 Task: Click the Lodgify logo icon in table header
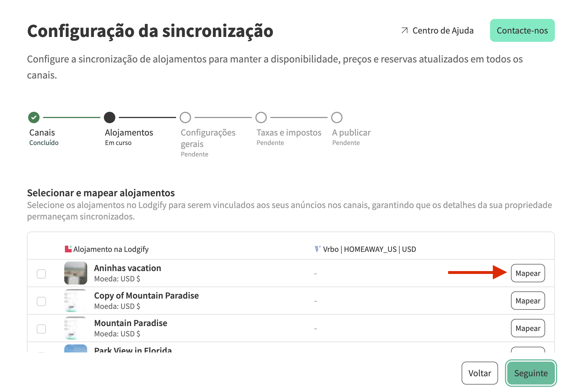68,249
